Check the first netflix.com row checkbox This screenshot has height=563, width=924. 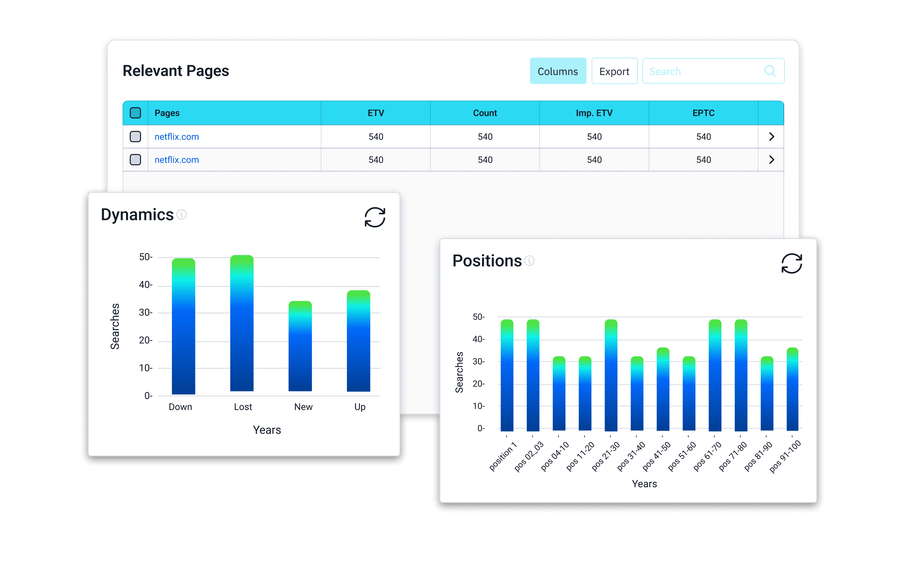point(135,136)
